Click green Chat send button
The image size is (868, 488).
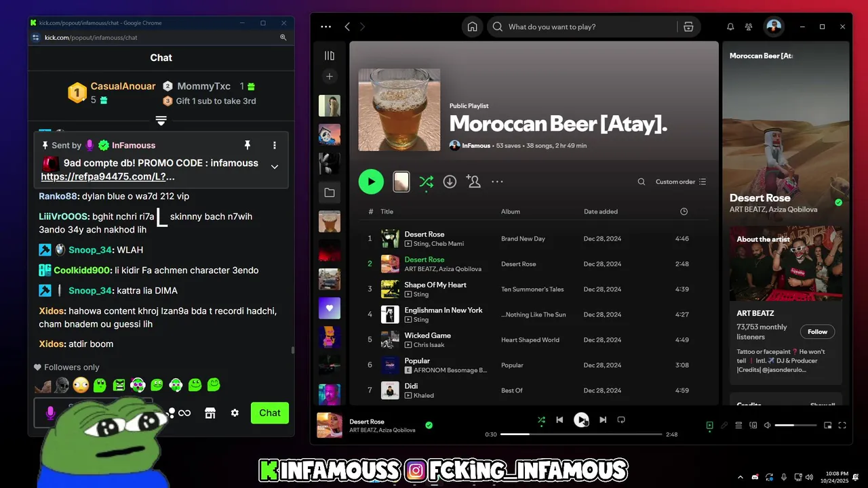[270, 413]
